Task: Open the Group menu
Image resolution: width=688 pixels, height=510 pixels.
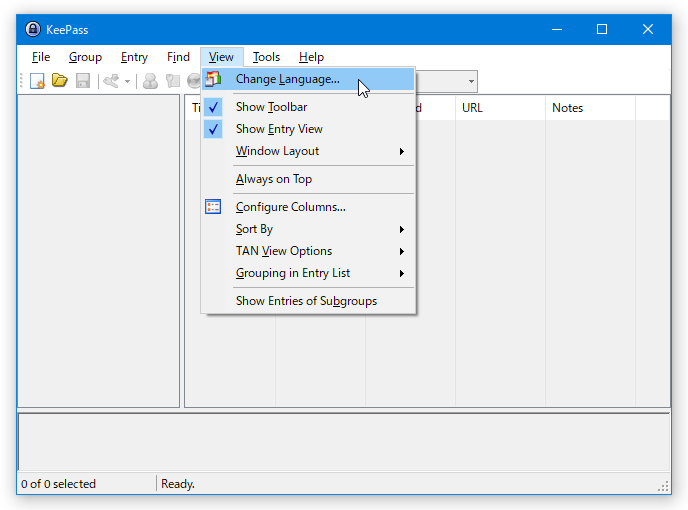Action: [x=85, y=57]
